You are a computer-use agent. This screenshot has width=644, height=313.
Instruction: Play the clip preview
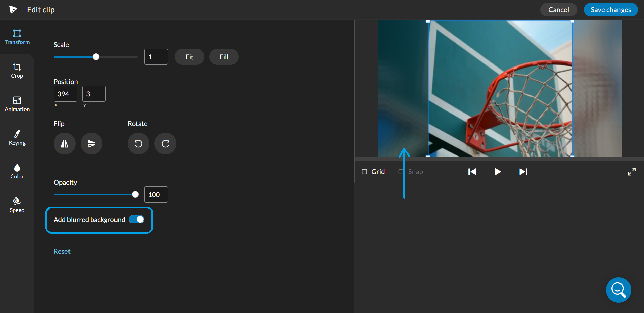click(x=498, y=172)
